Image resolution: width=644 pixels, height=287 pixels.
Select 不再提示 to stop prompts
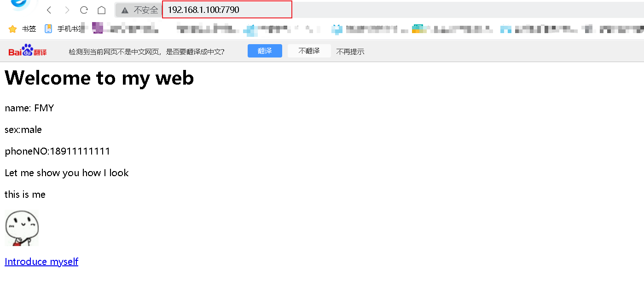pyautogui.click(x=350, y=52)
